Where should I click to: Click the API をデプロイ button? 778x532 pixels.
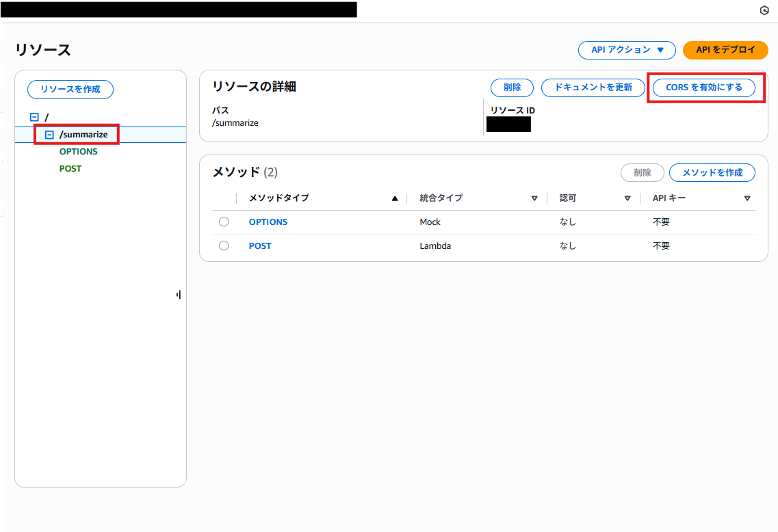(x=725, y=50)
